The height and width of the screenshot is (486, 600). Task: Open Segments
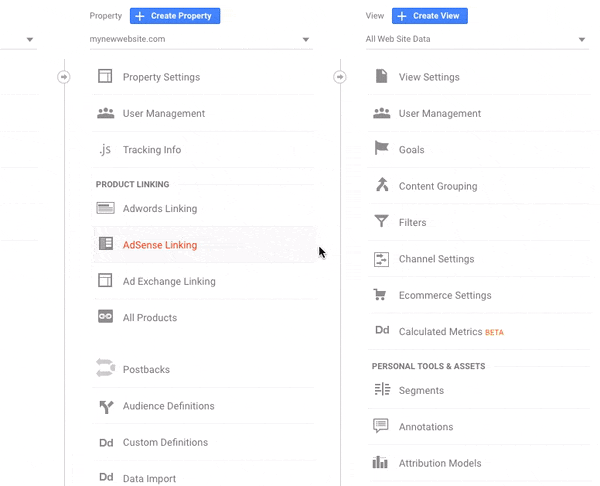pos(421,390)
